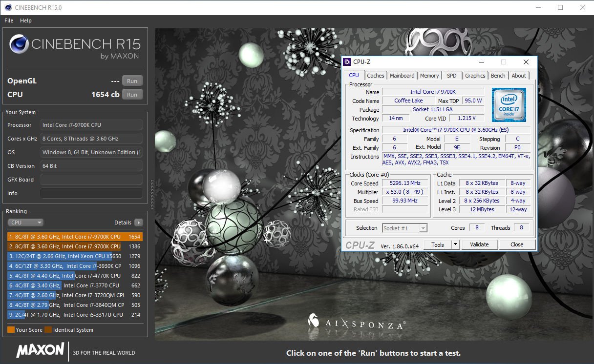Click the GFX Board field
Viewport: 594px width, 364px height.
pyautogui.click(x=91, y=180)
